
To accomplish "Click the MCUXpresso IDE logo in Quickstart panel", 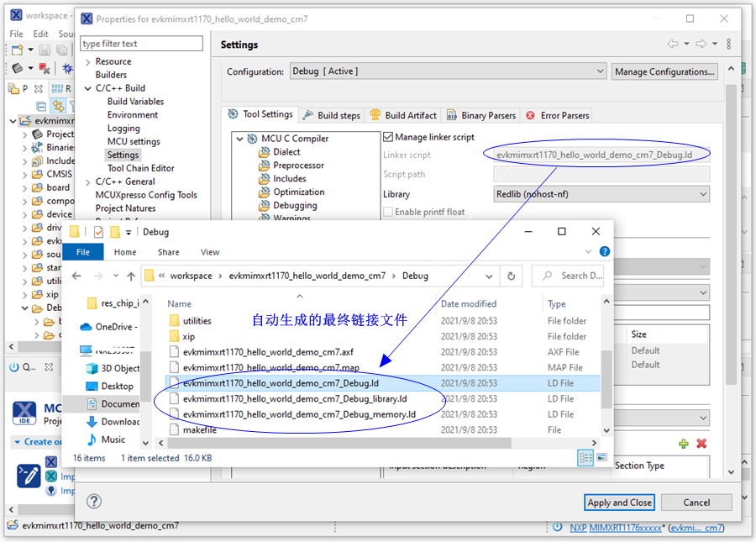I will [24, 413].
